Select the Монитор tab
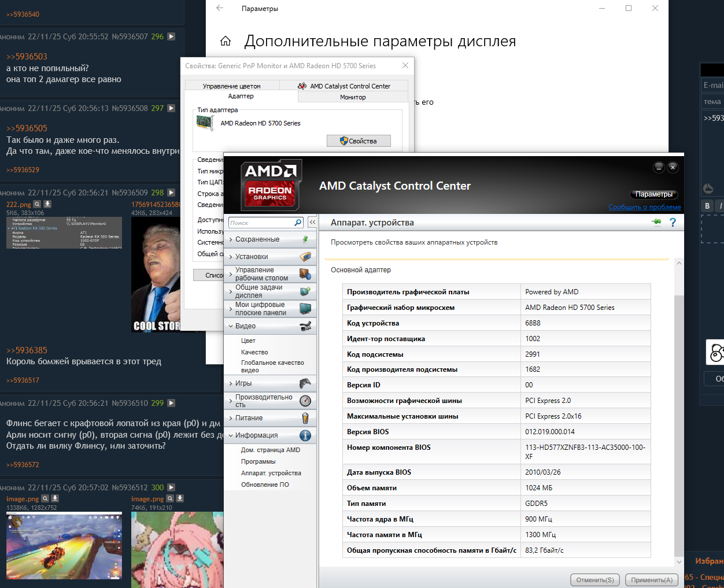 click(353, 97)
